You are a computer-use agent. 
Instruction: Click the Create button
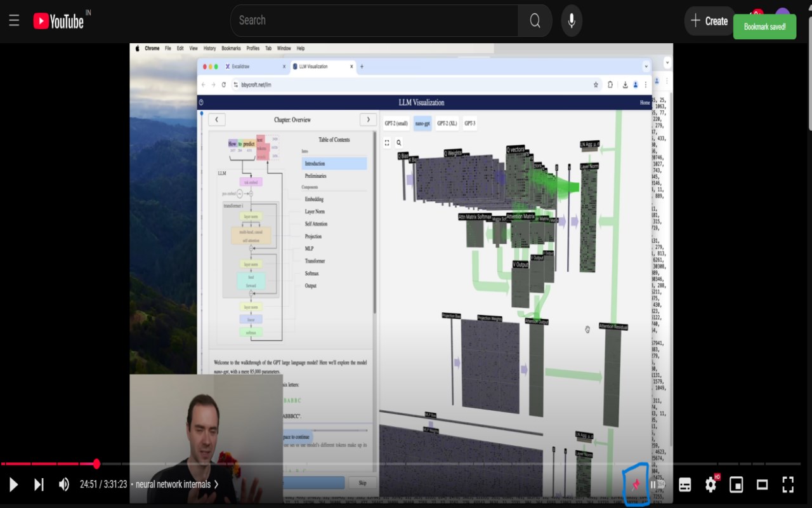(x=709, y=21)
